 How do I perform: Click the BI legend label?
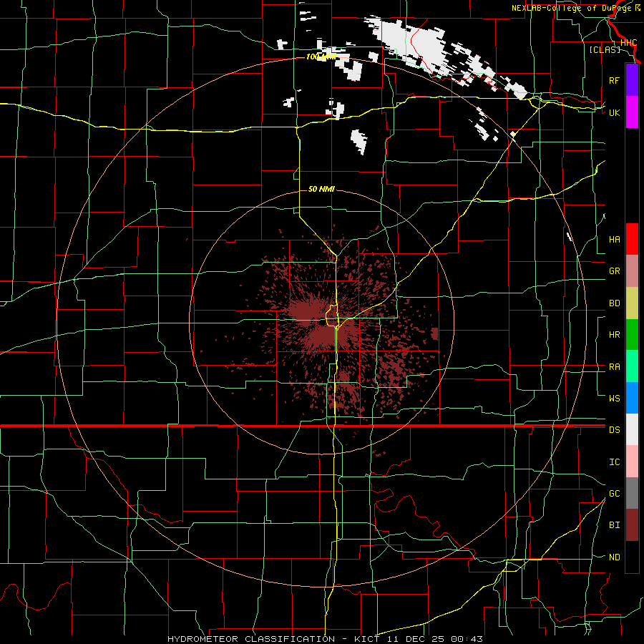pyautogui.click(x=614, y=525)
